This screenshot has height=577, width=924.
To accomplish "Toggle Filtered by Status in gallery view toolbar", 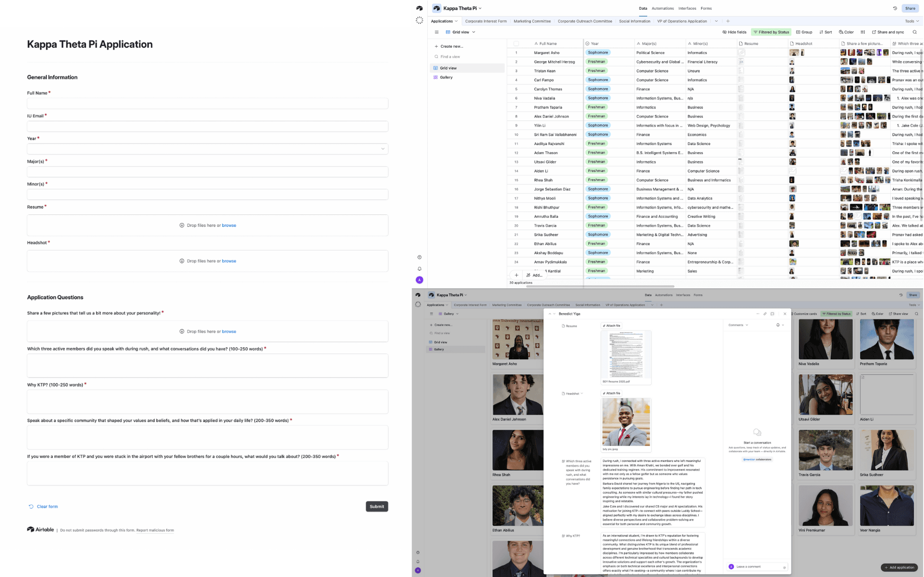I will [x=836, y=314].
